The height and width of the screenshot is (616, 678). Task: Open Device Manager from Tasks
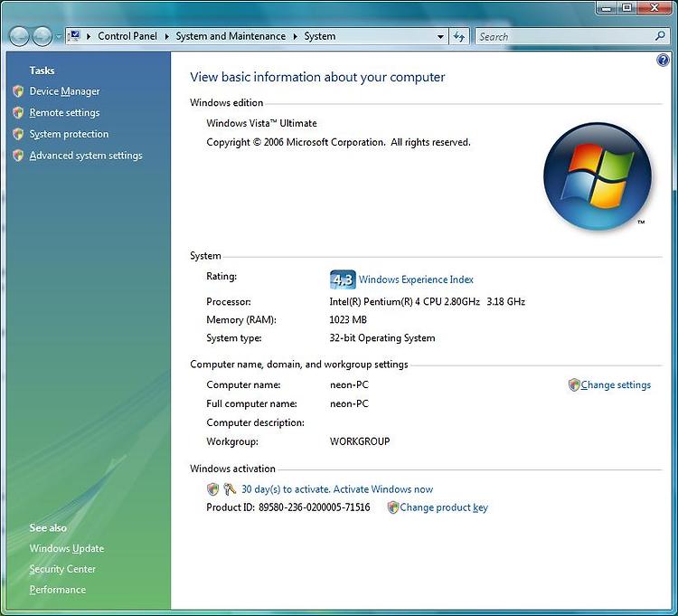click(x=64, y=91)
